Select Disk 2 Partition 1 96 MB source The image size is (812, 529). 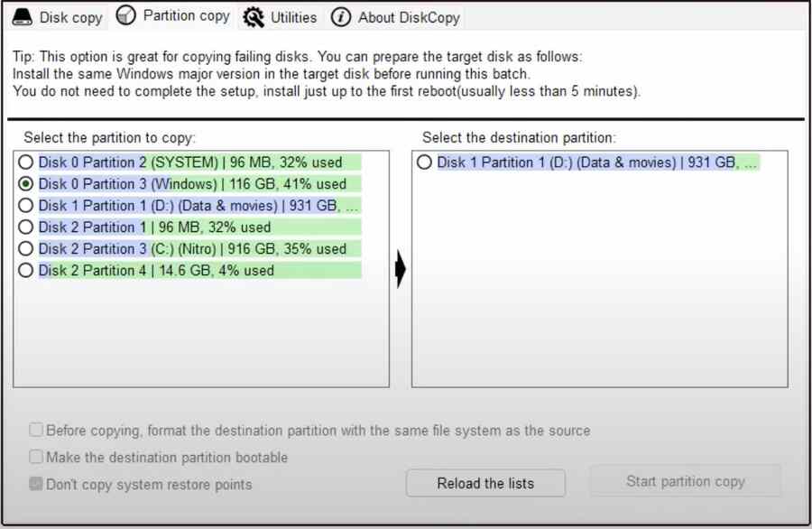(x=26, y=227)
